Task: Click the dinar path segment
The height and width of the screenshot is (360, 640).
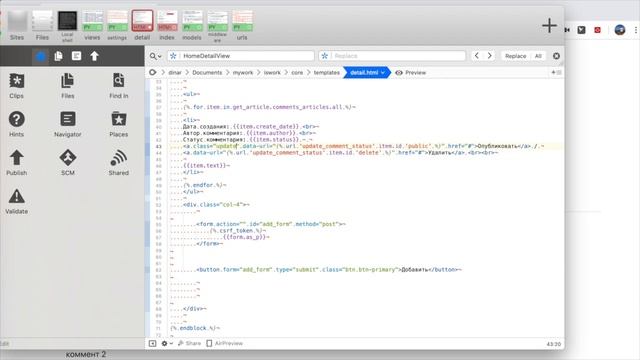Action: click(x=175, y=72)
